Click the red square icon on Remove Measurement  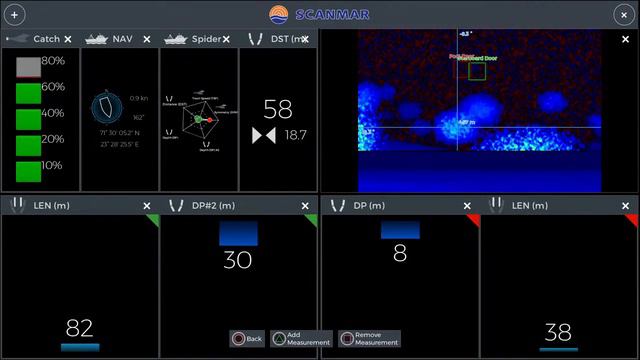click(347, 339)
